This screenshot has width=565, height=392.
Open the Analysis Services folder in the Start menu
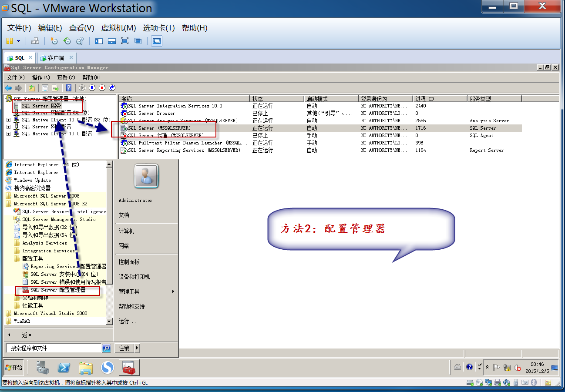[x=44, y=243]
